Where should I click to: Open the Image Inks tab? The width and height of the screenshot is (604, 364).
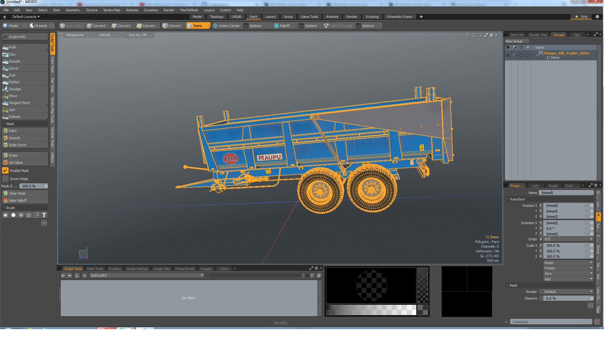point(161,269)
